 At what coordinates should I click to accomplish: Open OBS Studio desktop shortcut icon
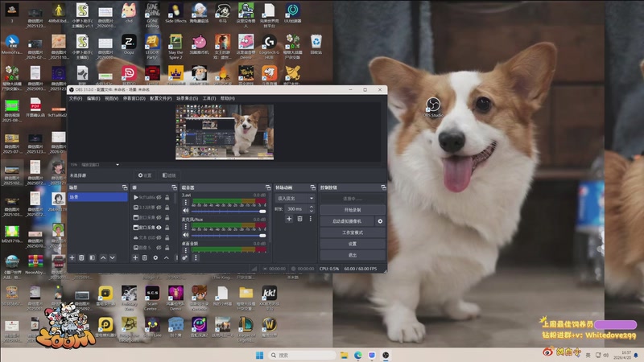click(x=433, y=105)
